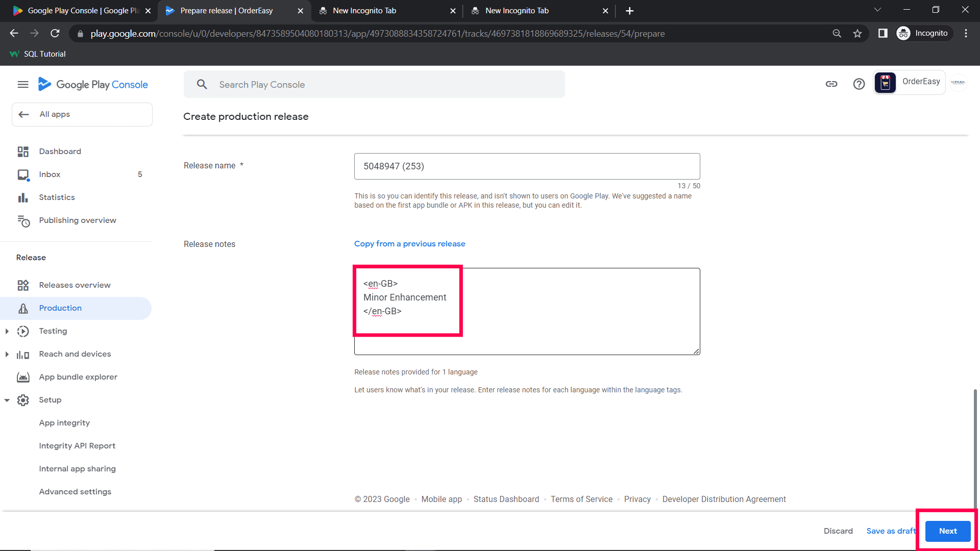Open the help question mark icon
The image size is (980, 551).
[859, 84]
